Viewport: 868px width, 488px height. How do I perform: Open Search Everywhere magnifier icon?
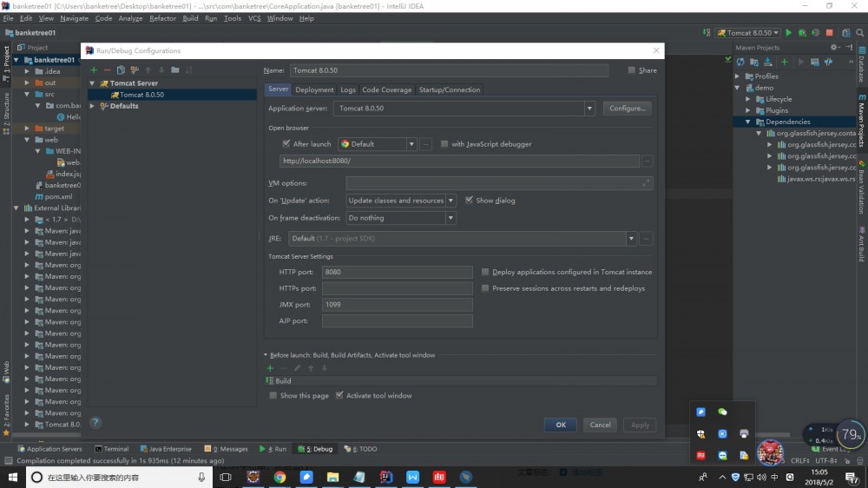click(x=859, y=33)
